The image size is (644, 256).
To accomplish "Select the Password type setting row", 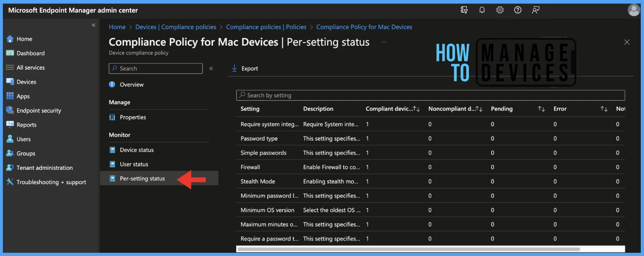I will click(431, 138).
